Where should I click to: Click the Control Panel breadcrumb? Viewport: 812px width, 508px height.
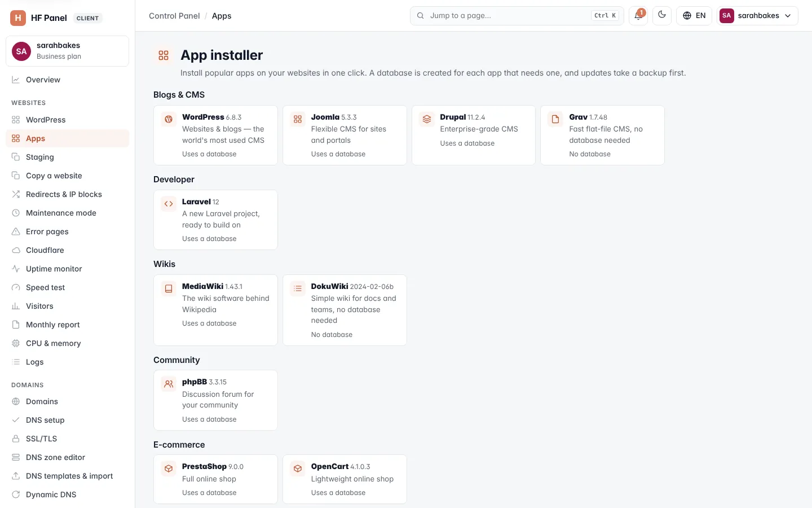[174, 16]
